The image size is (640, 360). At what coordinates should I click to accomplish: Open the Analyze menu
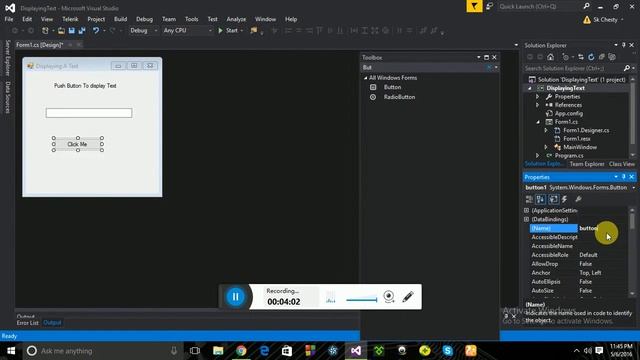coord(236,19)
